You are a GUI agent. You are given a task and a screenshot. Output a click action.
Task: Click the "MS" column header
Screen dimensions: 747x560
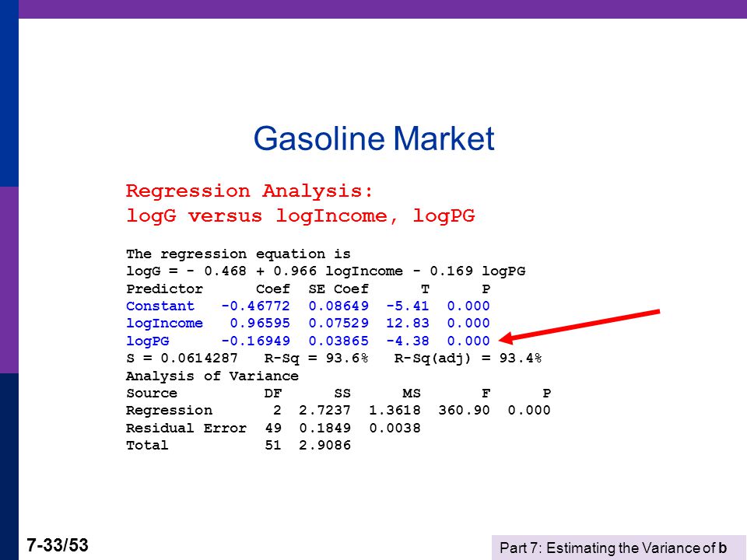point(412,394)
